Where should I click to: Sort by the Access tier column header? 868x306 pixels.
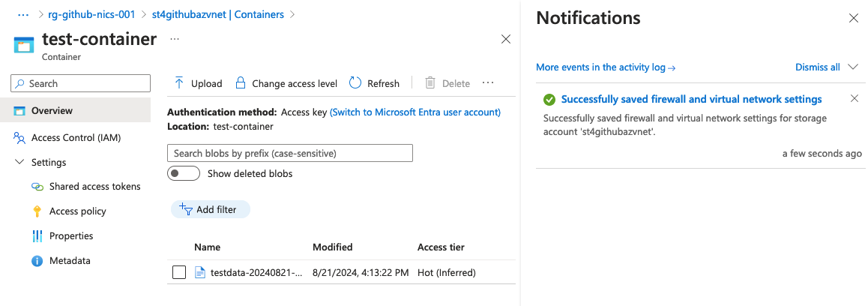tap(441, 247)
